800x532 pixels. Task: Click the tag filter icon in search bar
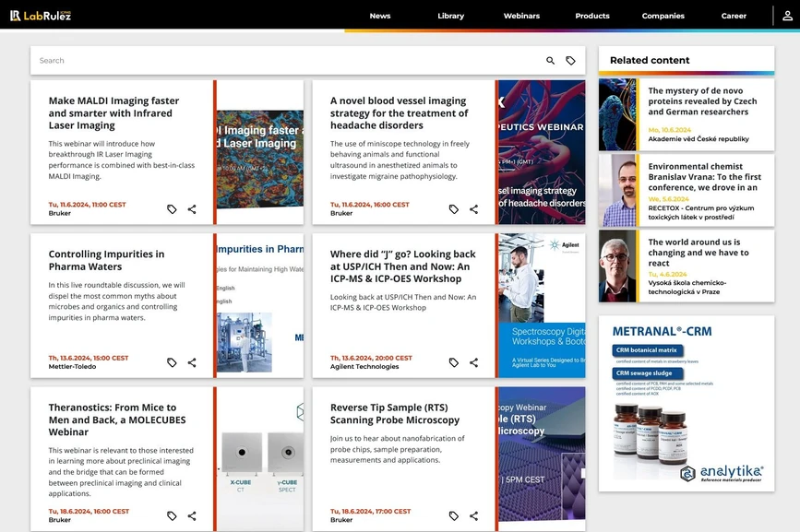click(570, 61)
